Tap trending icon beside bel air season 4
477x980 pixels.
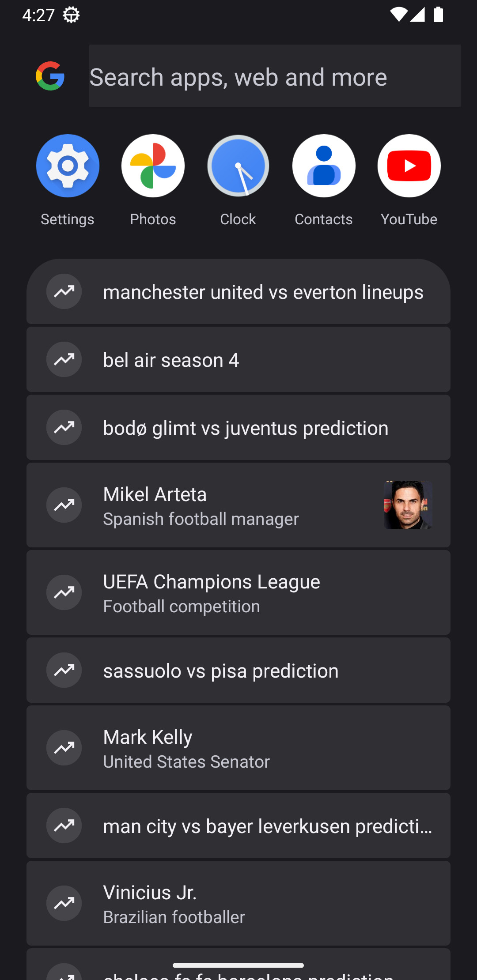(64, 359)
